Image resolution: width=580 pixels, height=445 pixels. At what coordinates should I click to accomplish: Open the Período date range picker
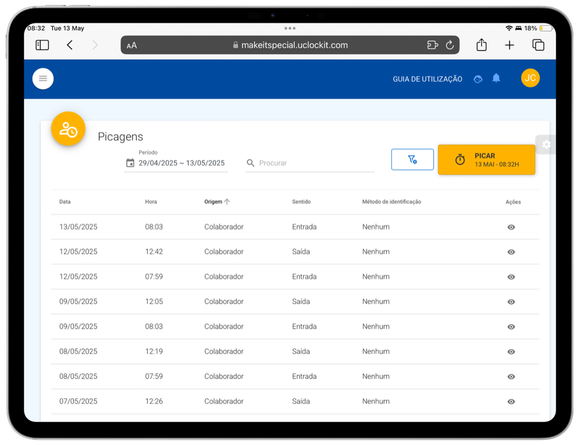[x=176, y=163]
